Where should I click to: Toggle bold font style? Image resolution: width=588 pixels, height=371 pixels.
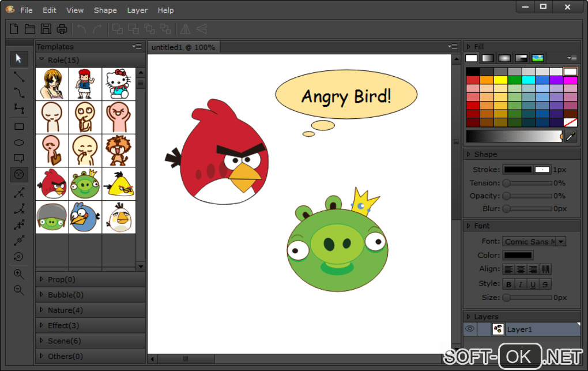pyautogui.click(x=508, y=284)
